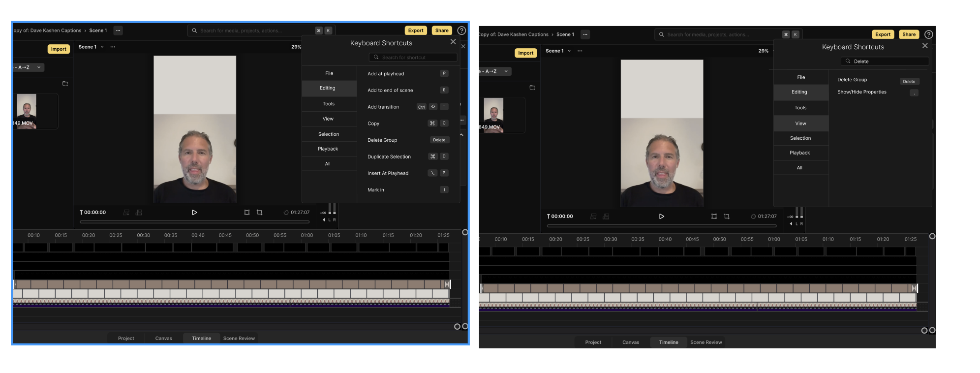The image size is (980, 373).
Task: Open the Scene Review tab in the right screenshot
Action: [705, 342]
